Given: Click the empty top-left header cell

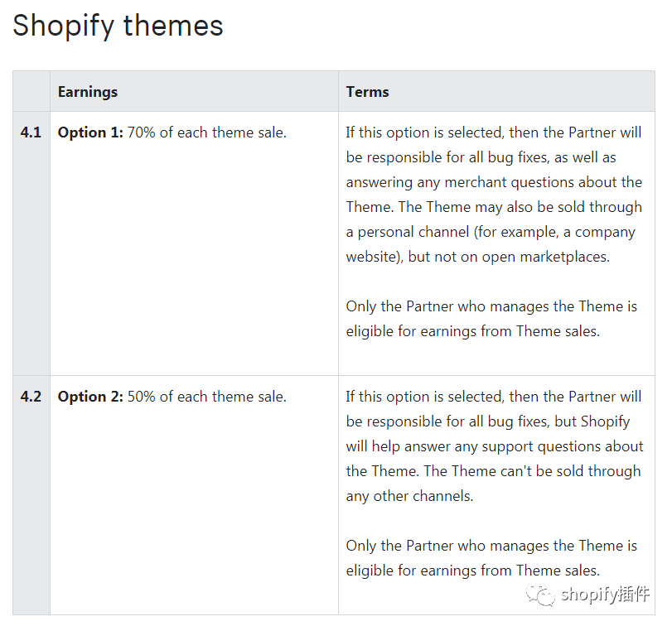Looking at the screenshot, I should click(x=31, y=92).
